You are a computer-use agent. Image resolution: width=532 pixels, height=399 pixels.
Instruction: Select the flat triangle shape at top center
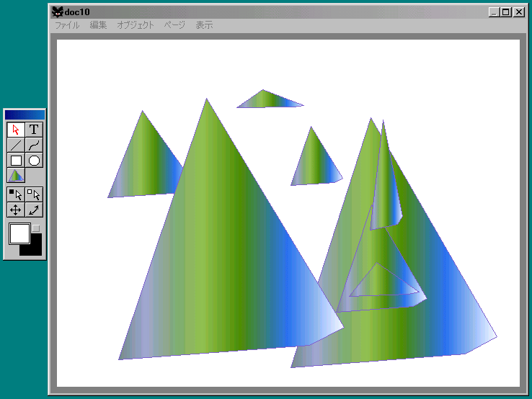click(x=267, y=101)
